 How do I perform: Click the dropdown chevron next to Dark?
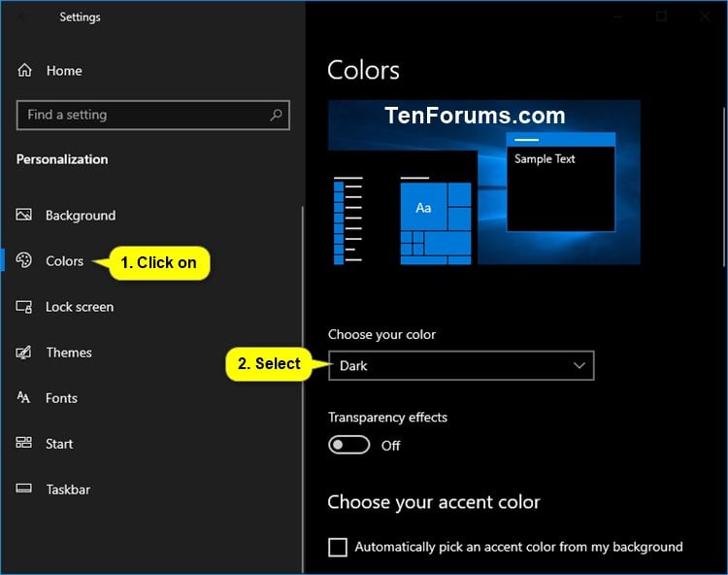pos(579,365)
